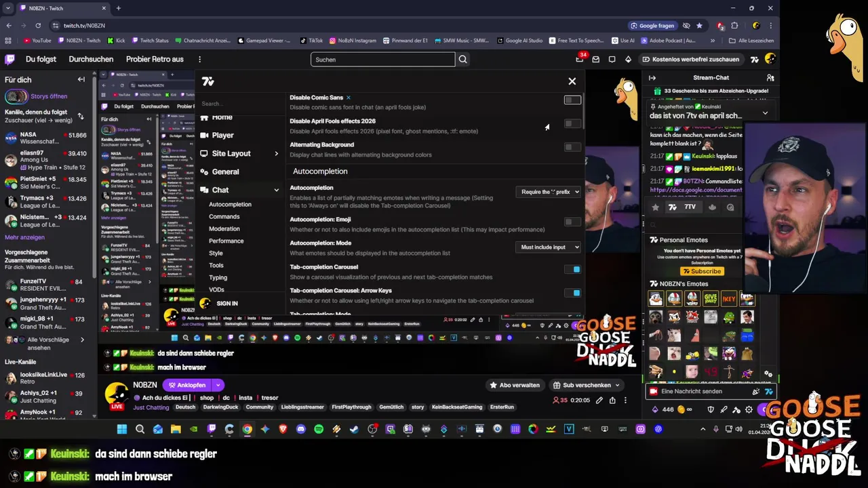Open the 'Must include input' dropdown
Viewport: 868px width, 488px height.
[x=549, y=247]
